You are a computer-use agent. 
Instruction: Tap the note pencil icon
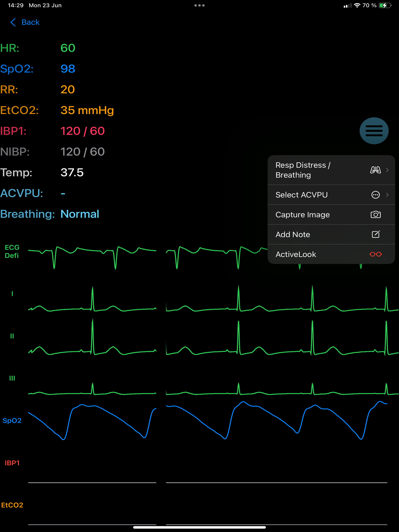coord(376,234)
